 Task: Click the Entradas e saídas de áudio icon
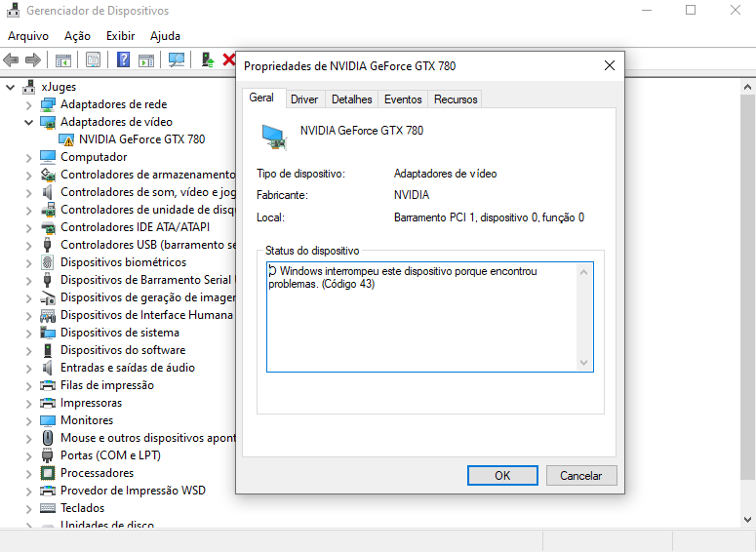[47, 368]
